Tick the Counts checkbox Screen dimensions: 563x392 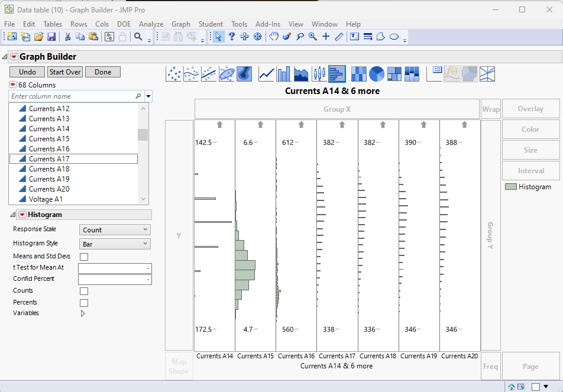84,291
